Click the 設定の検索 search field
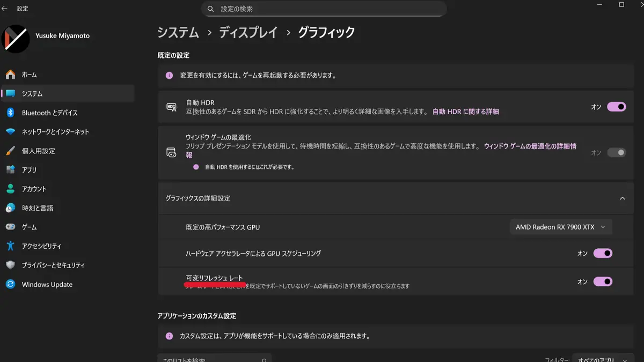 (324, 9)
